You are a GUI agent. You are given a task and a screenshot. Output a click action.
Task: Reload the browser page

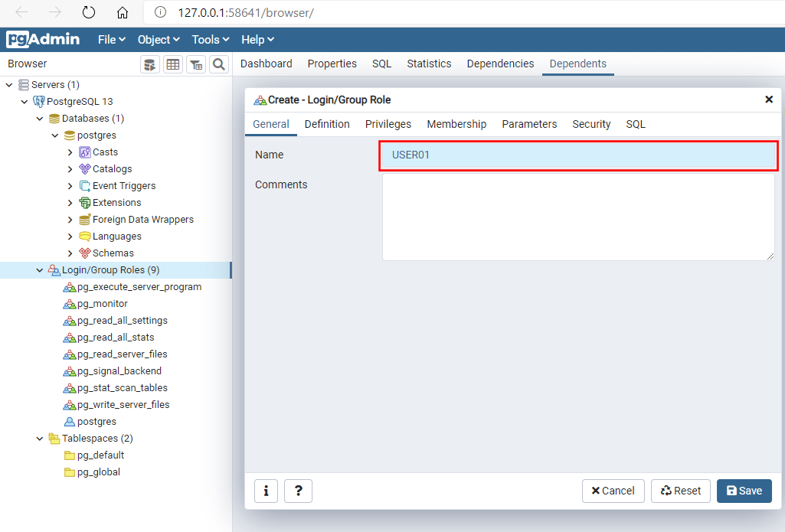coord(89,12)
